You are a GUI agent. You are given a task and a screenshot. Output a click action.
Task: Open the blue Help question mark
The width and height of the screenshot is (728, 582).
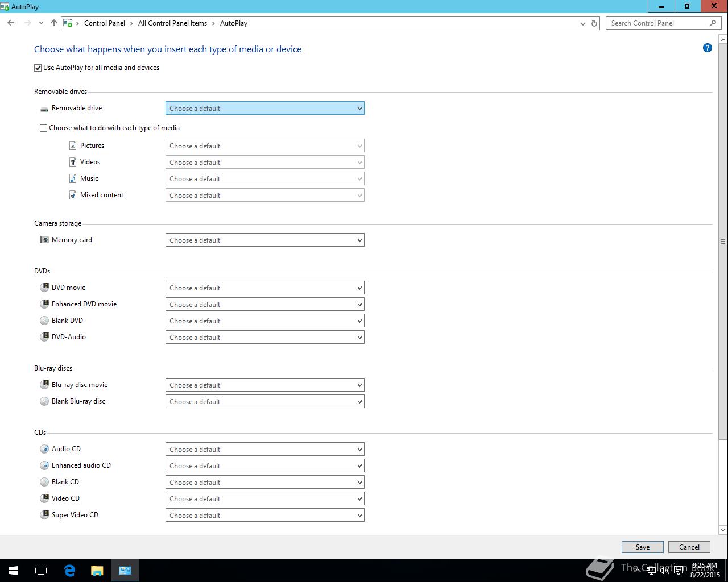708,48
